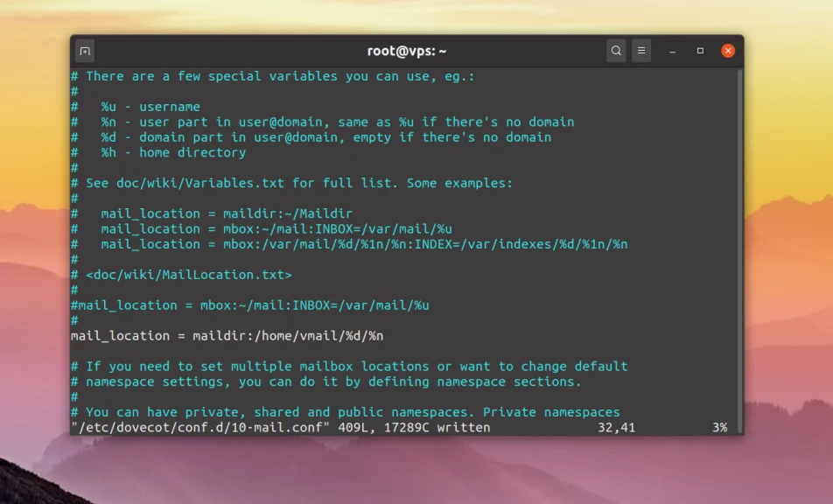Click the active mail_location = maildir:/home/vmail line

[227, 336]
